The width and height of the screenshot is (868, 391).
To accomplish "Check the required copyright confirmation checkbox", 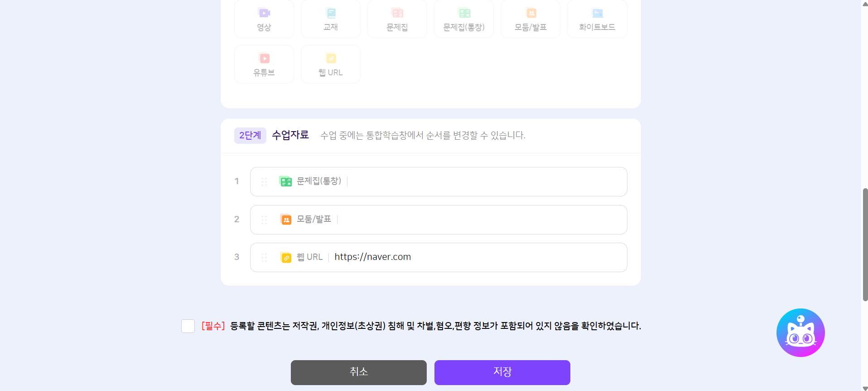I will point(188,326).
